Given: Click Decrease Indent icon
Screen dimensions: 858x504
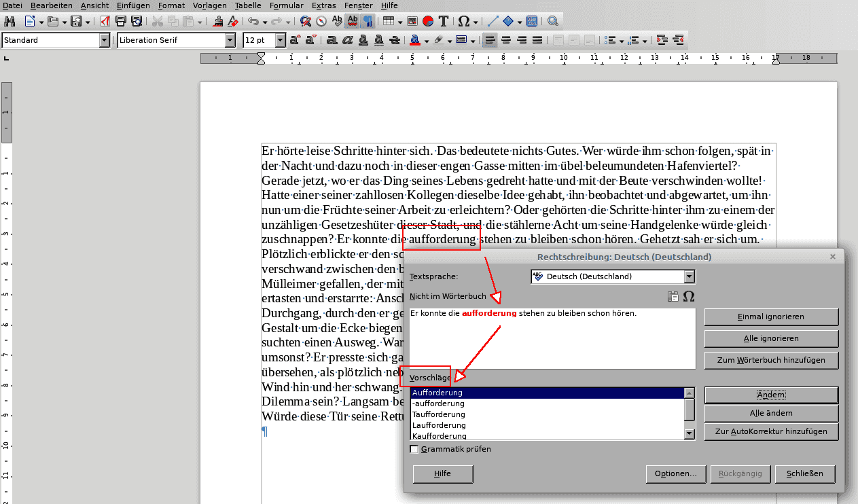Looking at the screenshot, I should point(677,40).
